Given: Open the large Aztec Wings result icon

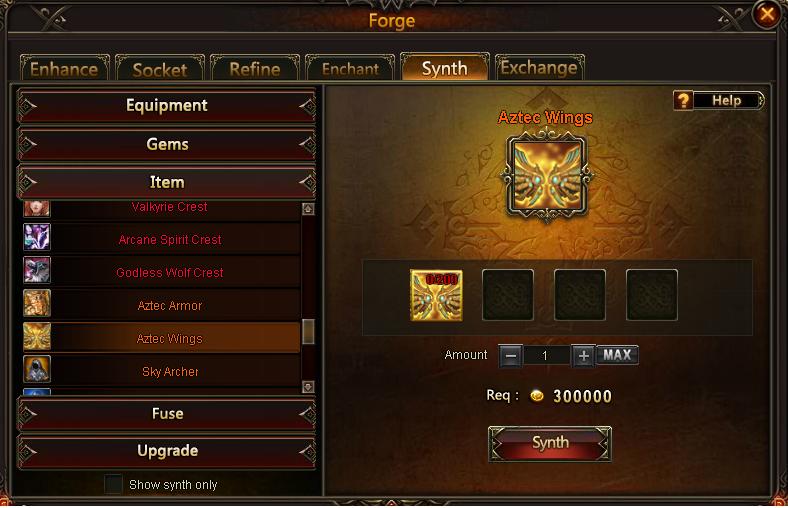Looking at the screenshot, I should tap(547, 176).
